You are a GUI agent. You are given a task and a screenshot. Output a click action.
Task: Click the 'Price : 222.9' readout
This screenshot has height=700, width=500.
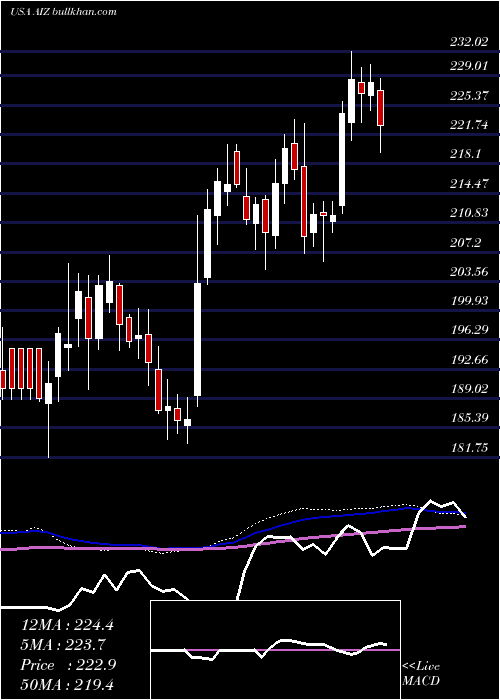[68, 665]
